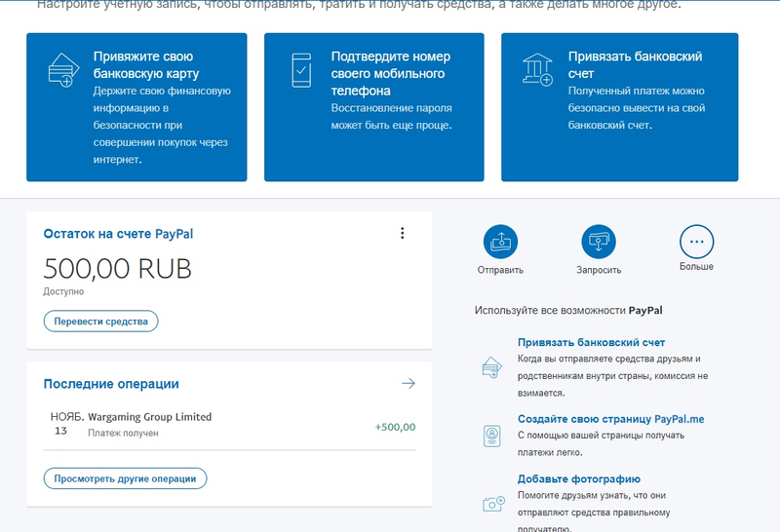Click the Доступно label under balance
Screen dimensions: 780x532
pos(63,291)
